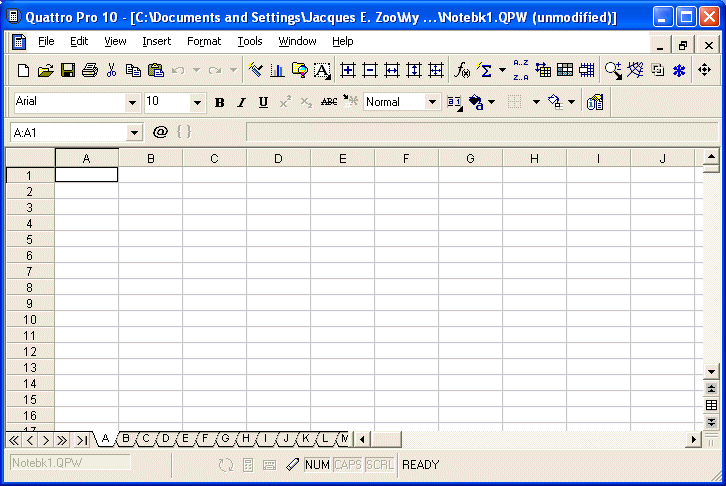Switch to sheet tab D
726x486 pixels.
[x=165, y=438]
